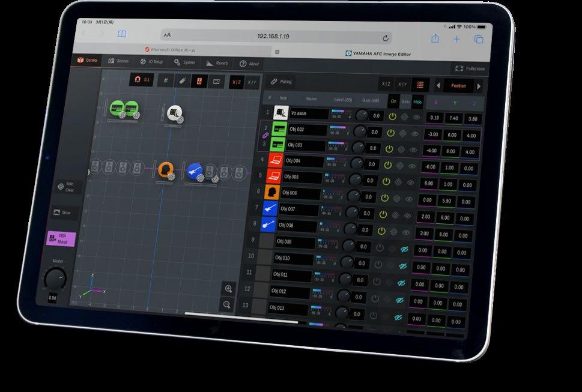Open the IO Setup tab
The height and width of the screenshot is (392, 582).
151,62
